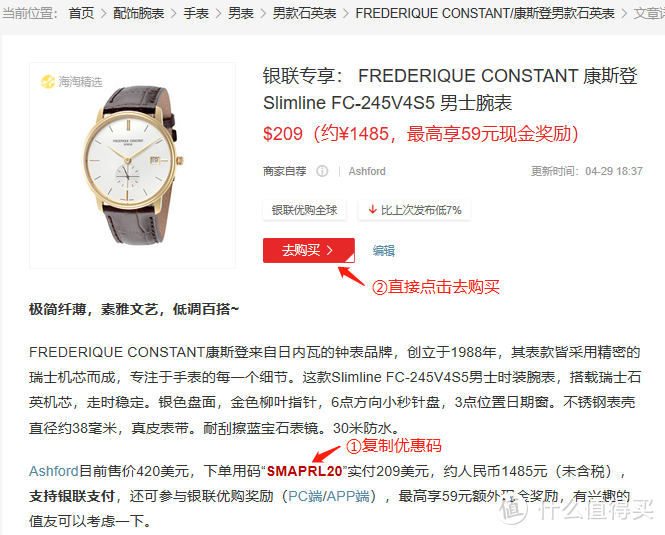Viewport: 665px width, 535px height.
Task: Click the 海淘精选 badge icon on image
Action: pyautogui.click(x=48, y=81)
